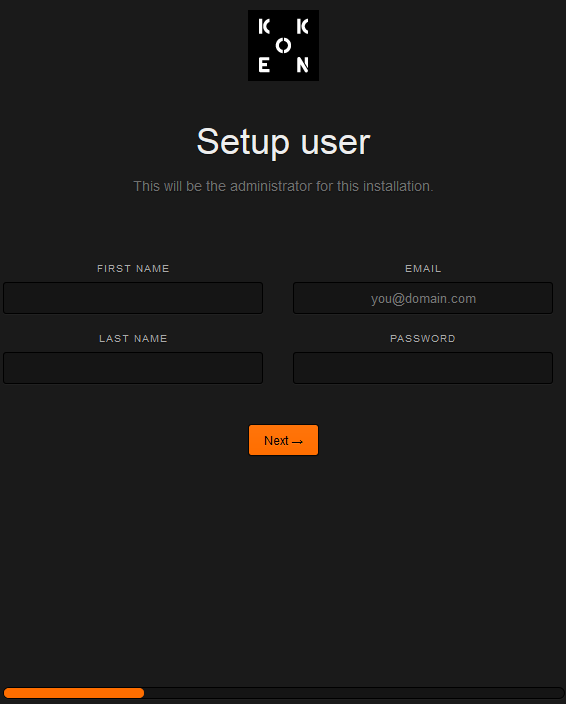Click the top-right K in the logo
The width and height of the screenshot is (566, 704).
click(303, 27)
